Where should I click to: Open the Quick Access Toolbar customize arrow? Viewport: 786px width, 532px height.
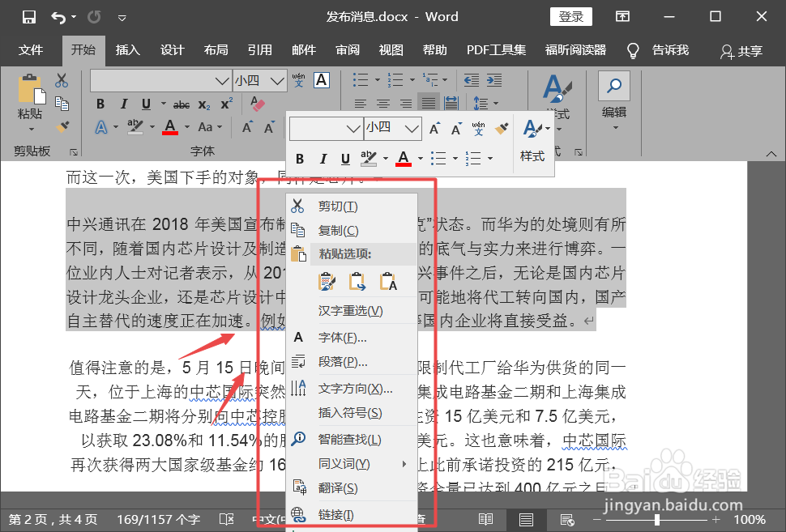(122, 18)
